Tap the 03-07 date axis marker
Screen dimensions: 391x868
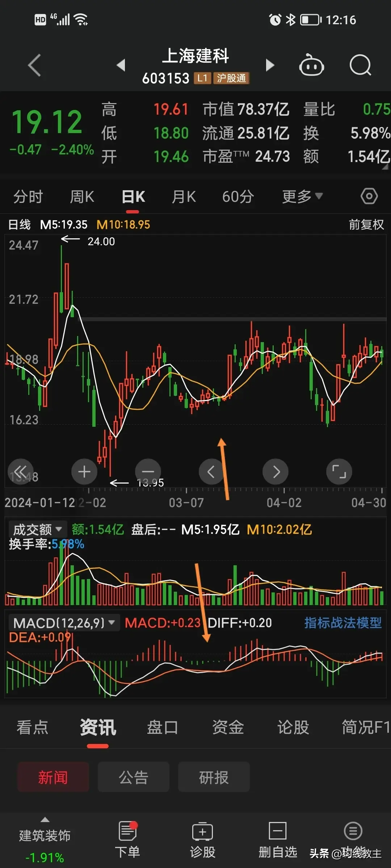(186, 503)
